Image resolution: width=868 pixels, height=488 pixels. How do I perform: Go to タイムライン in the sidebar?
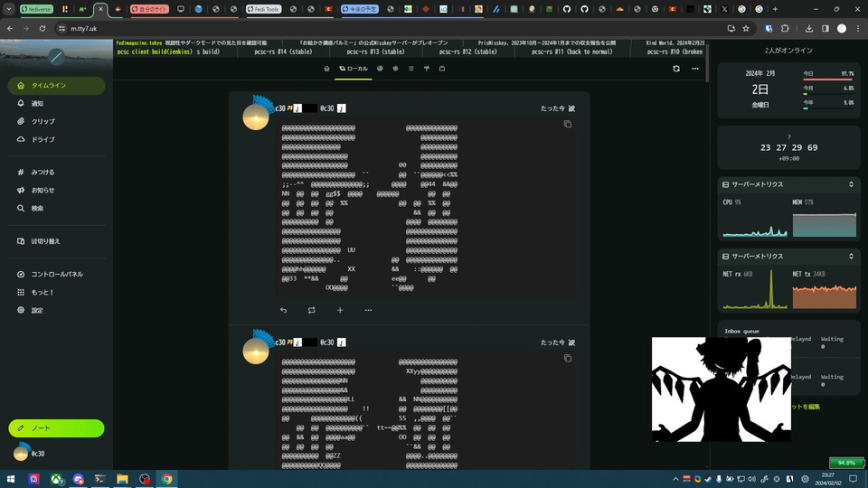tap(56, 85)
